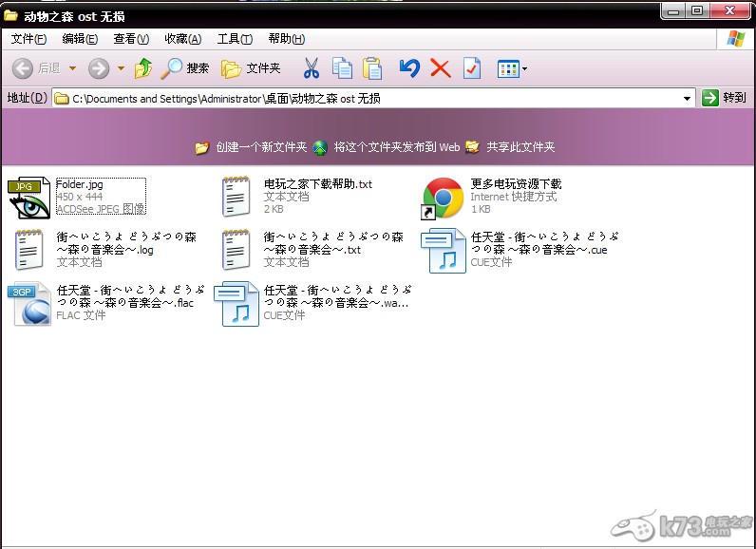The image size is (756, 549).
Task: Click the blue Undo arrow icon
Action: coord(409,68)
